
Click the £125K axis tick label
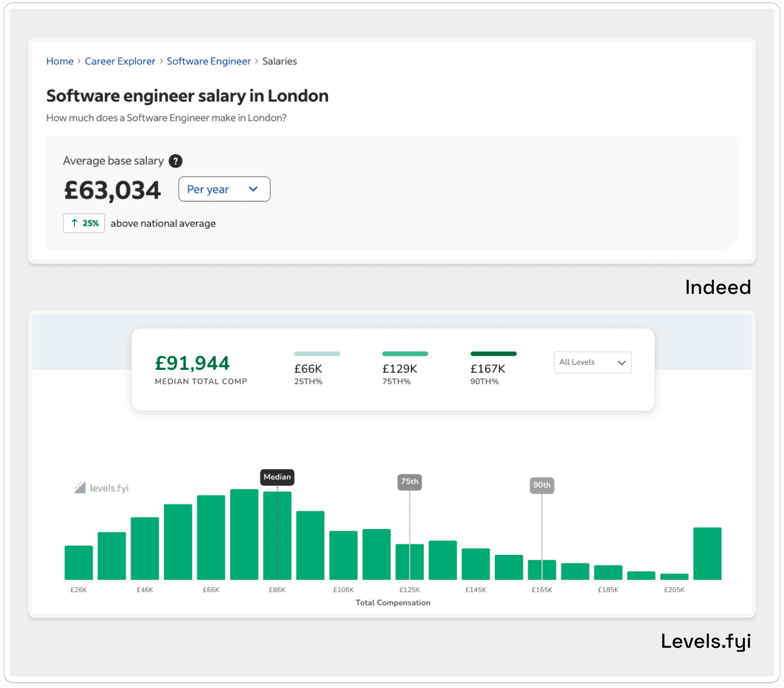coord(409,590)
